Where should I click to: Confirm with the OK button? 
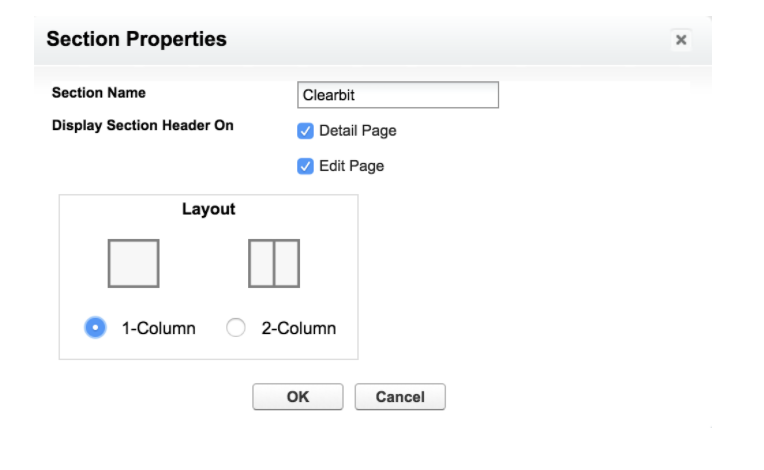point(298,397)
